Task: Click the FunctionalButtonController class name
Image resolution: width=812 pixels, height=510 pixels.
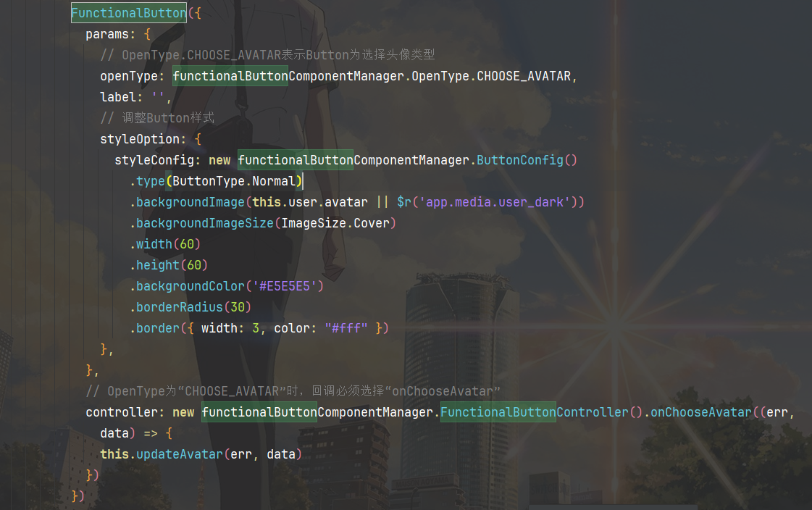Action: pyautogui.click(x=498, y=412)
